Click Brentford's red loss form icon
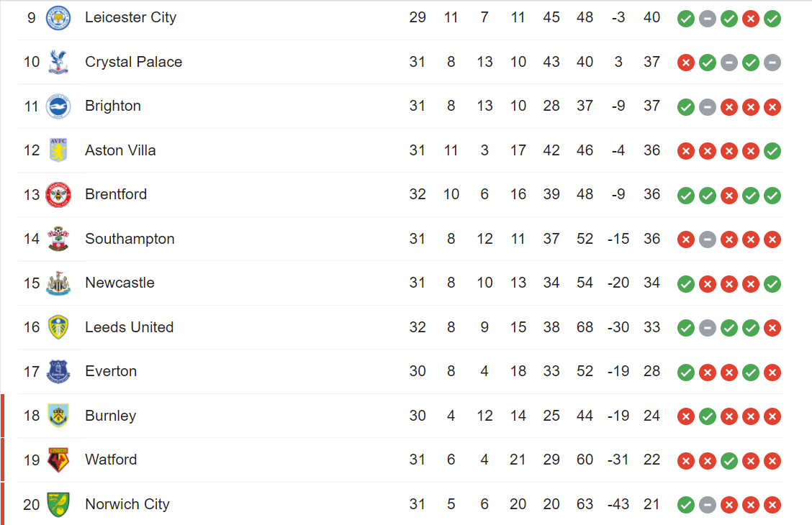This screenshot has width=812, height=525. coord(729,196)
